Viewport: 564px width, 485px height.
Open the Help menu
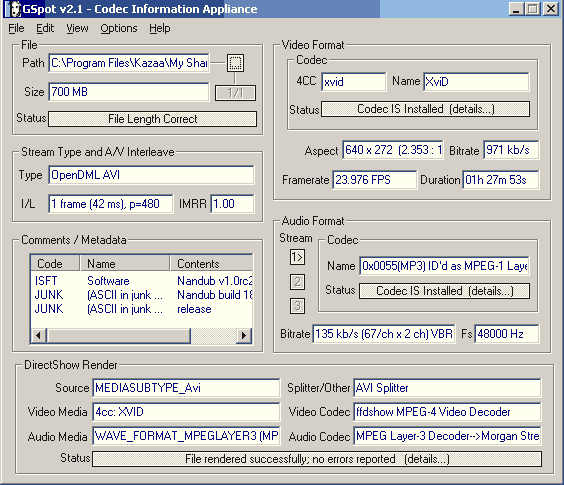tap(160, 28)
